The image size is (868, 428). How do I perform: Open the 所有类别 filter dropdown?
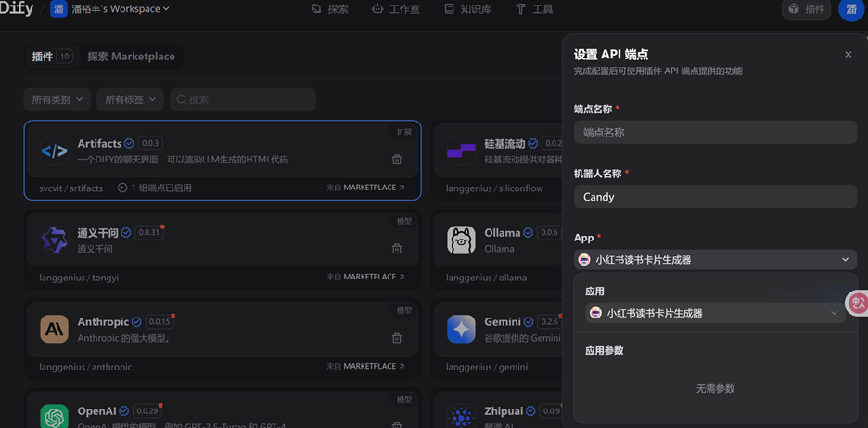coord(57,99)
